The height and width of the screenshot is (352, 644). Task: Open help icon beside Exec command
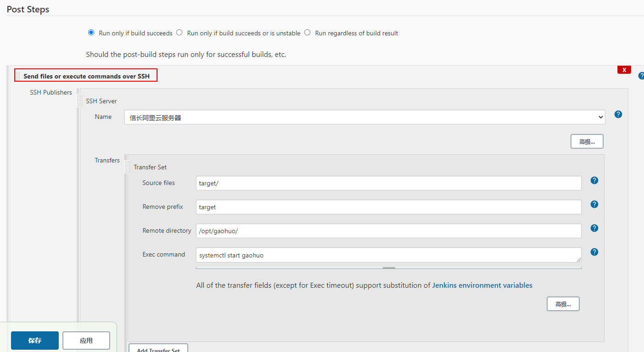click(x=594, y=252)
